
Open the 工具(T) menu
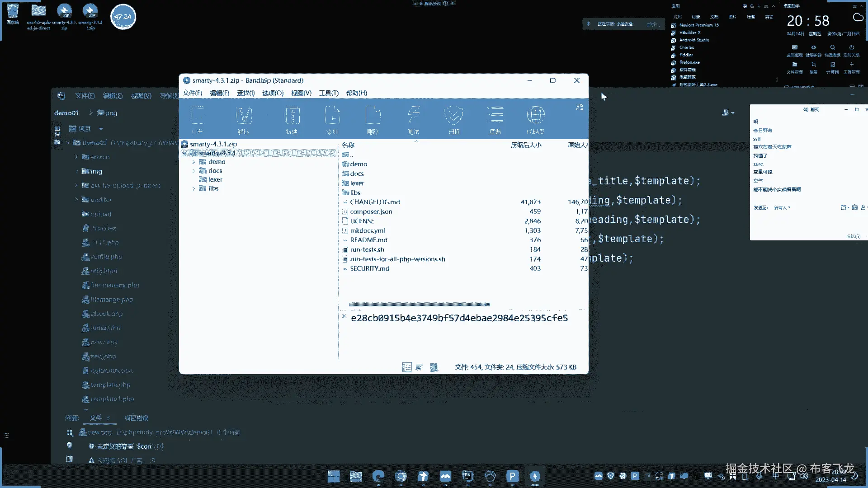pyautogui.click(x=329, y=93)
